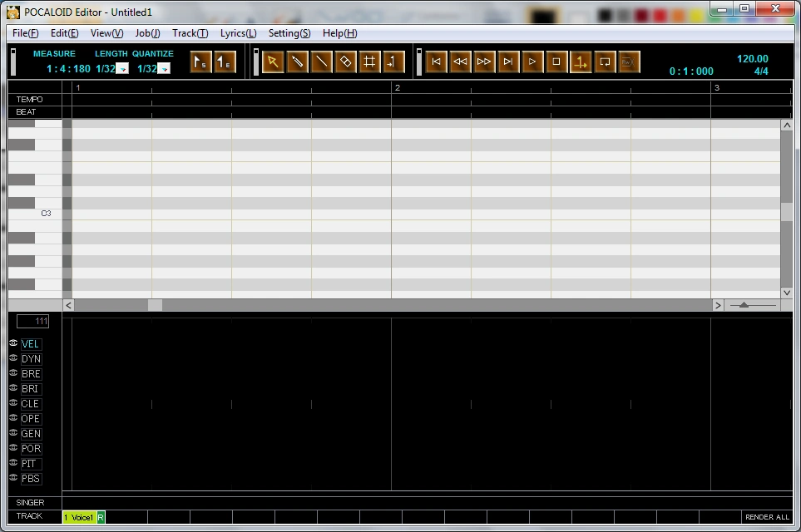Toggle the eye icon next to DYN
Image resolution: width=801 pixels, height=532 pixels.
tap(13, 358)
